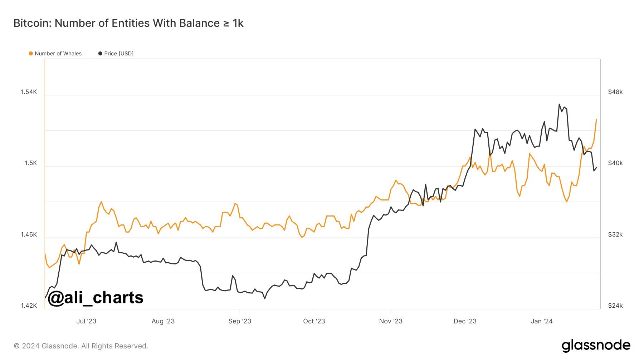The height and width of the screenshot is (362, 644).
Task: Click the Jul '23 x-axis label
Action: pyautogui.click(x=86, y=321)
